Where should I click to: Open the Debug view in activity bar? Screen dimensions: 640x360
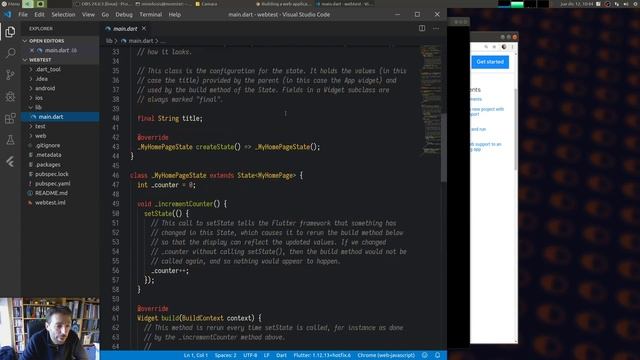click(10, 96)
